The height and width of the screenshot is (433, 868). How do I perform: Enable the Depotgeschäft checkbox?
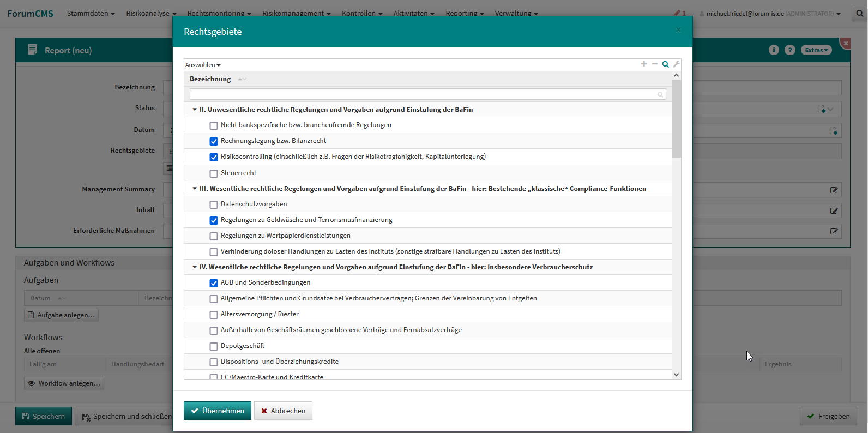[214, 346]
